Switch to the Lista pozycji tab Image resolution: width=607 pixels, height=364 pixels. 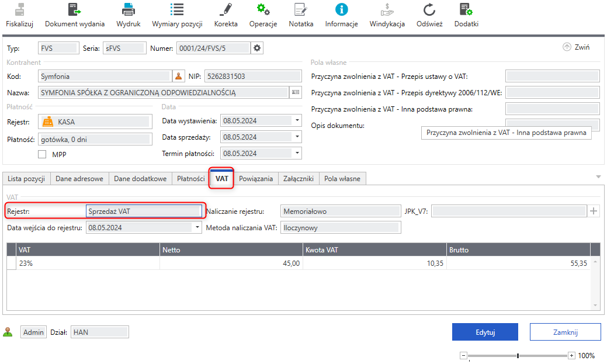pyautogui.click(x=26, y=179)
